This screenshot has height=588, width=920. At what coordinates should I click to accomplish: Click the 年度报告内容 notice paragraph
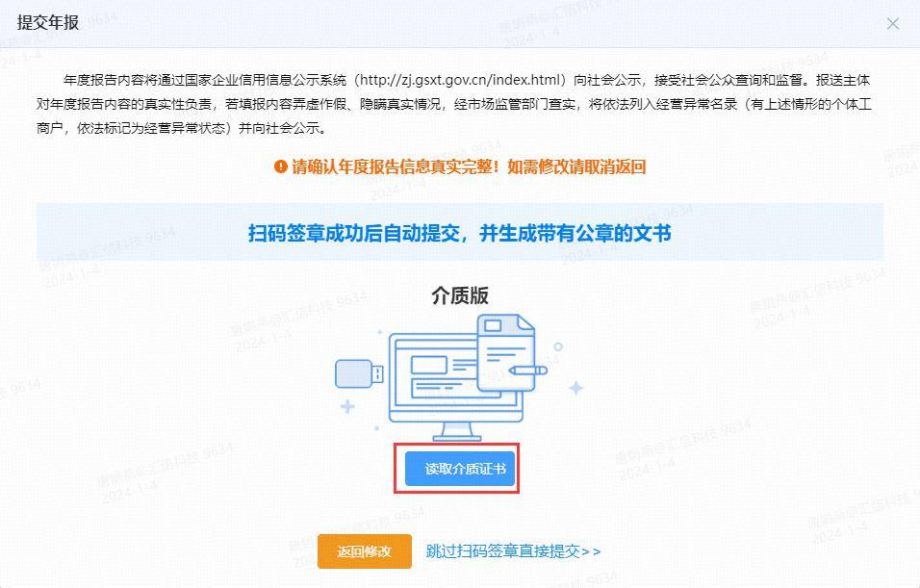click(x=453, y=104)
